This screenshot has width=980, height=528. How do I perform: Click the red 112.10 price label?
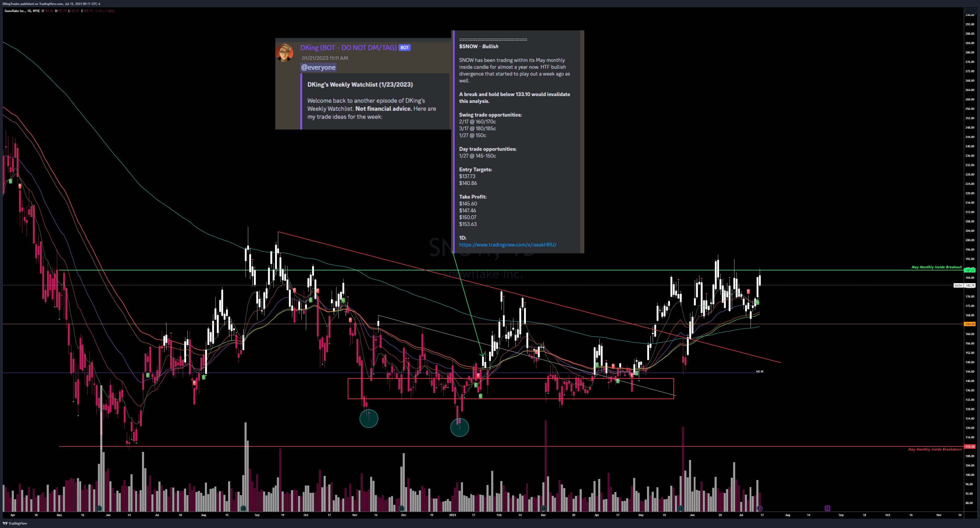pyautogui.click(x=970, y=447)
